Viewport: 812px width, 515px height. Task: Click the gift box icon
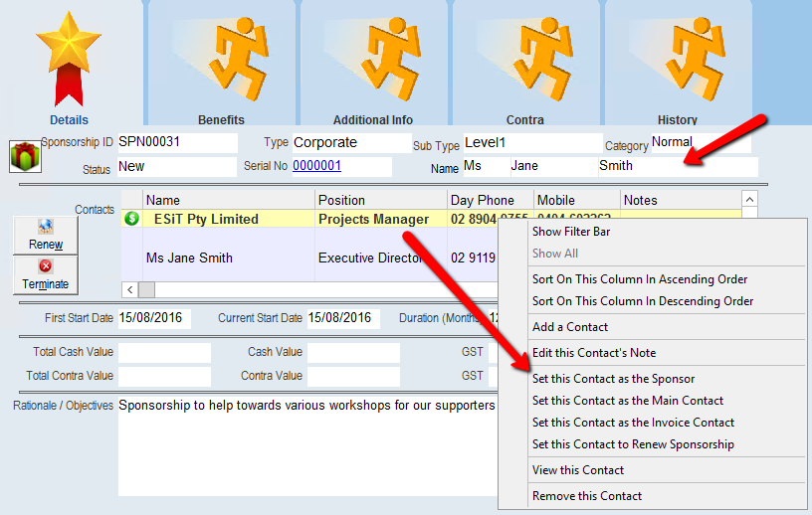24,156
